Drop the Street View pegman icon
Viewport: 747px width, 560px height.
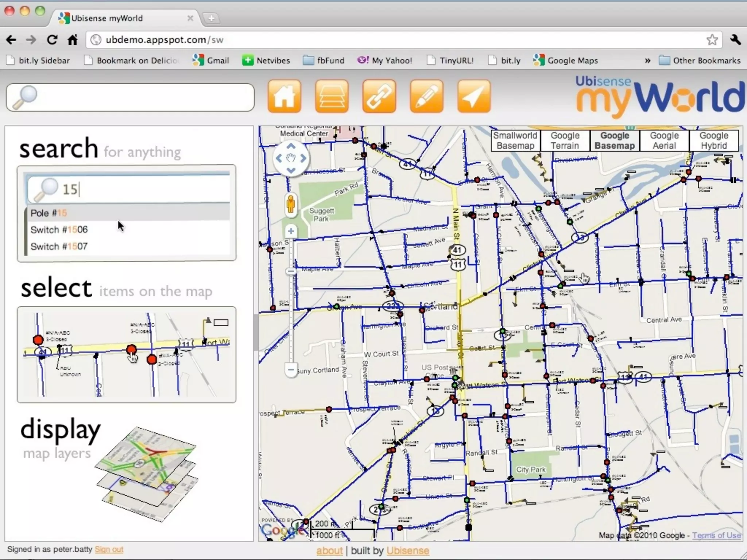click(x=291, y=205)
